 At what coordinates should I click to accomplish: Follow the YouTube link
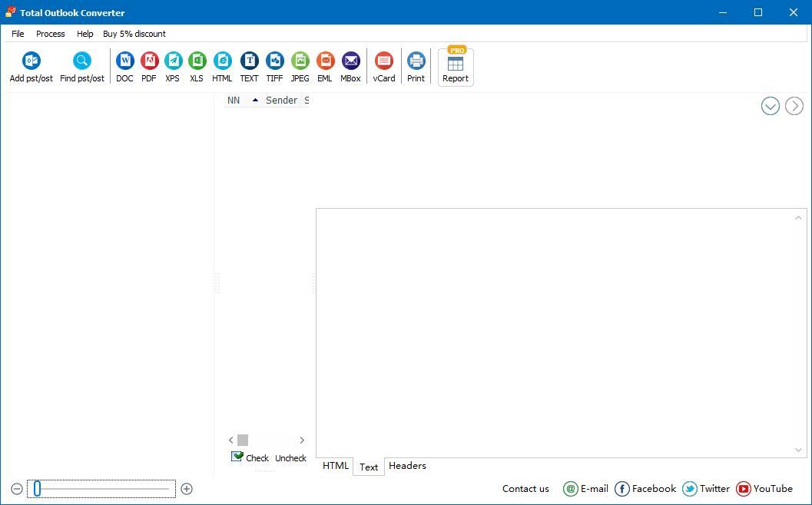pos(764,489)
